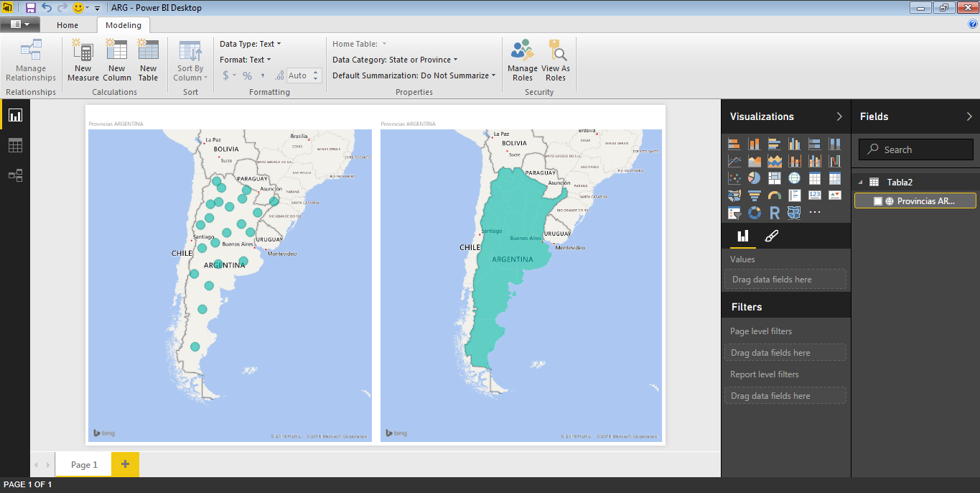Choose the Donut chart visual
This screenshot has height=493, width=980.
[x=754, y=213]
